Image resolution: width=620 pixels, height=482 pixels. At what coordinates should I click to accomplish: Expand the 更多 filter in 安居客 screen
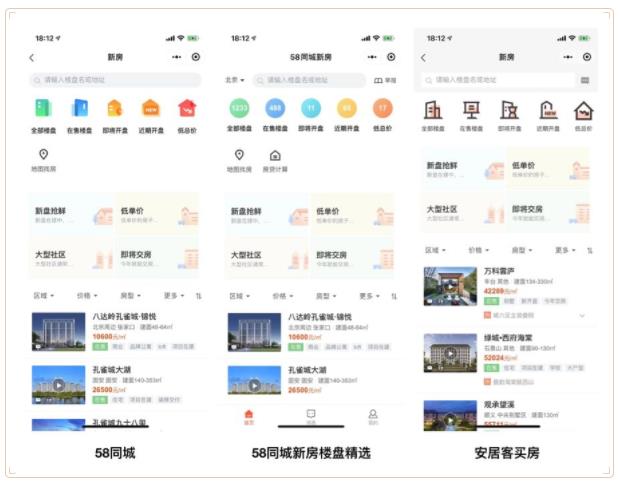(x=565, y=250)
